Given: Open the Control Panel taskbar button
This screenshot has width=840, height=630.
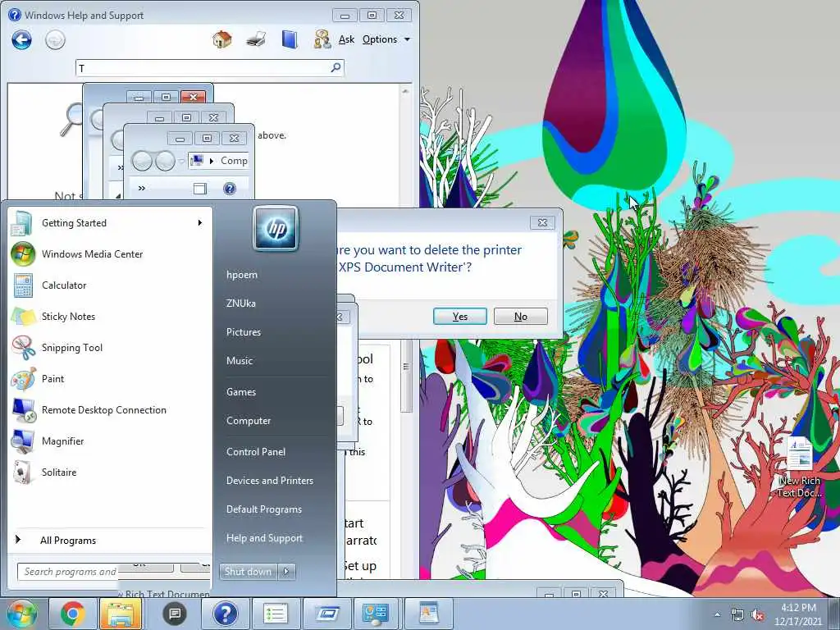Looking at the screenshot, I should click(376, 614).
